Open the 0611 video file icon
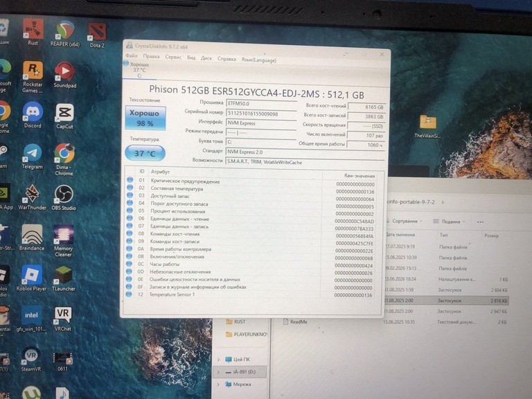Viewport: 532px width, 399px height. click(x=62, y=361)
